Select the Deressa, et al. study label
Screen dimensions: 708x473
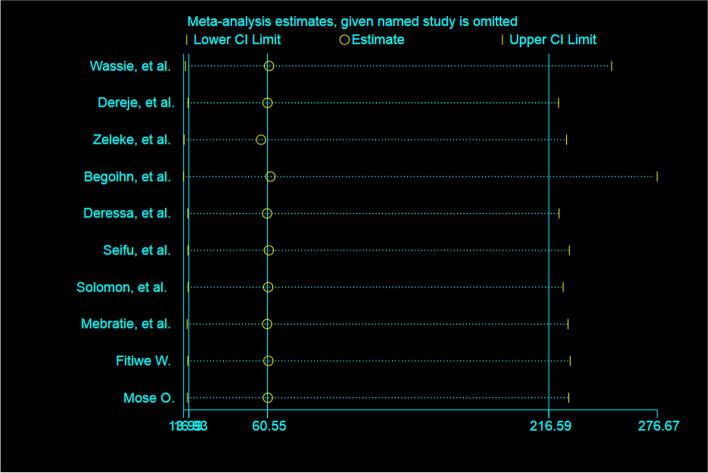tap(127, 213)
